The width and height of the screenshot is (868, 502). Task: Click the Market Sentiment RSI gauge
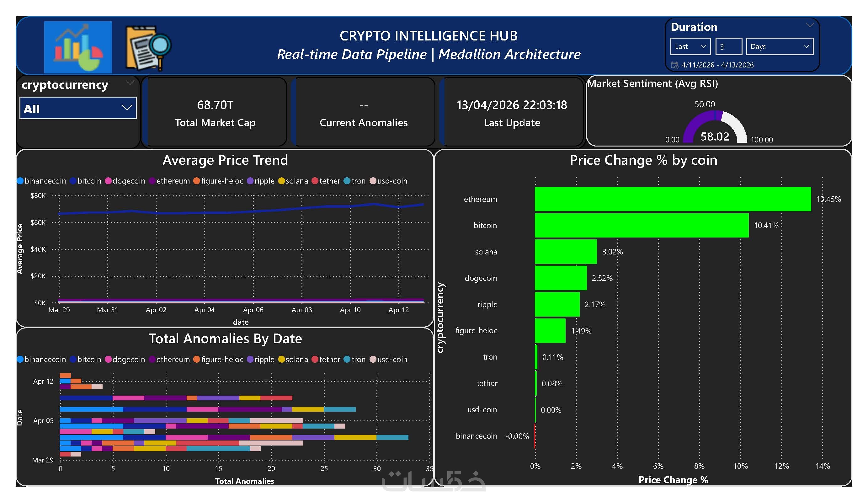[715, 127]
